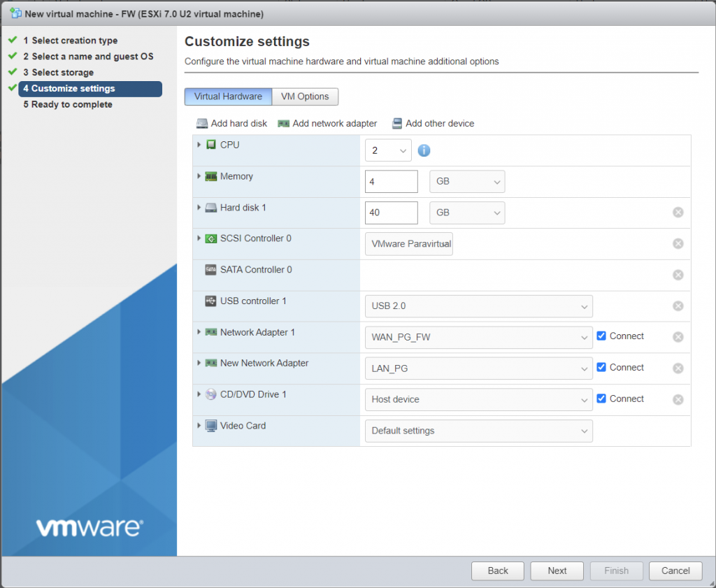This screenshot has height=588, width=716.
Task: Remove SCSI Controller 0 with its X icon
Action: coord(678,244)
